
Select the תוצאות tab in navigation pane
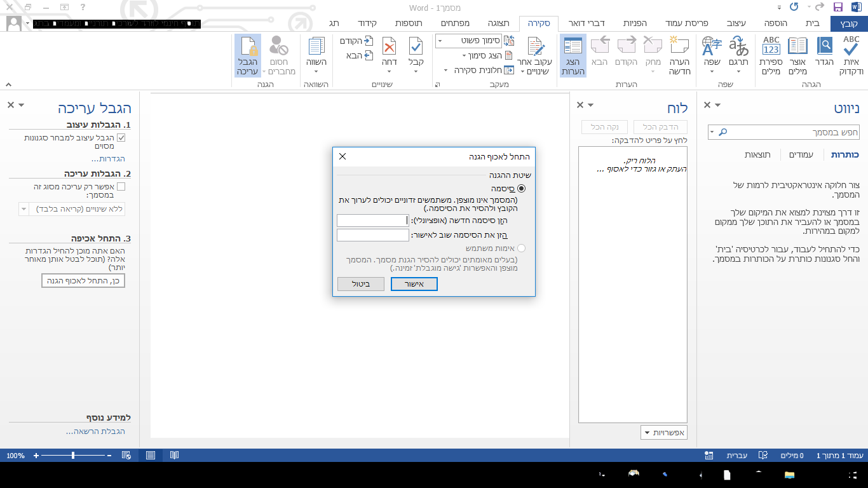758,155
